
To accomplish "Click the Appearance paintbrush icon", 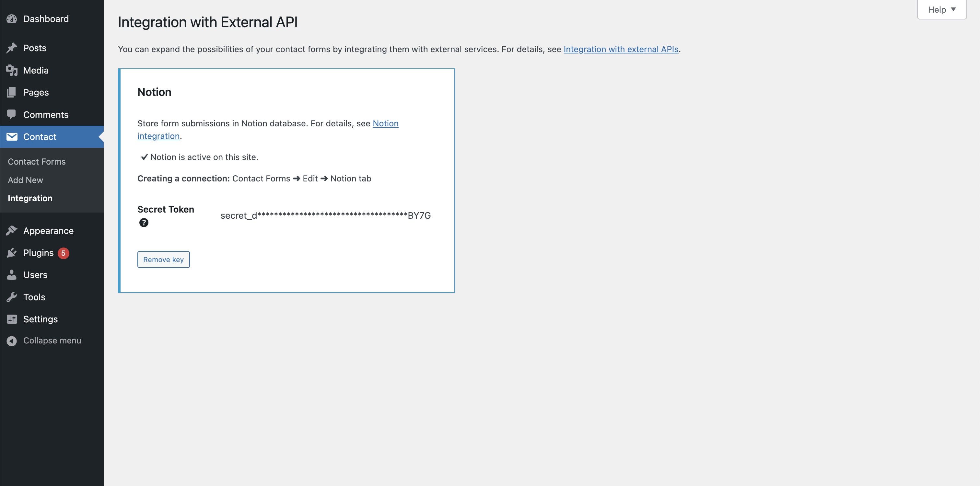I will pyautogui.click(x=12, y=230).
